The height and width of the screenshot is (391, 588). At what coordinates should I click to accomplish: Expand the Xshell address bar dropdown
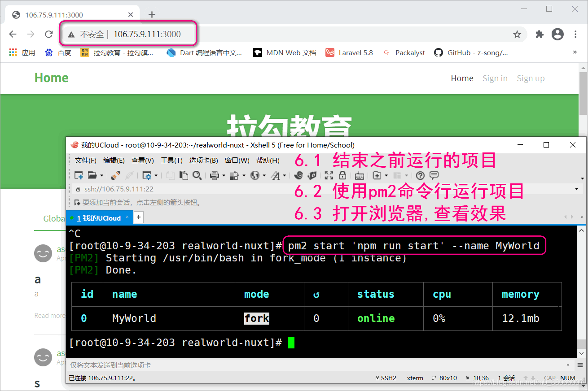[576, 189]
